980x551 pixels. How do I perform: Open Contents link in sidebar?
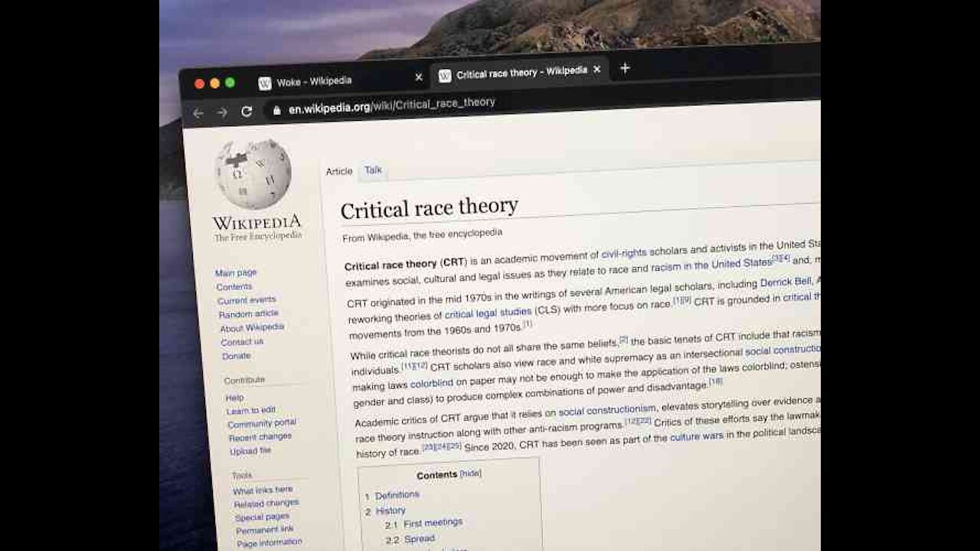(234, 286)
